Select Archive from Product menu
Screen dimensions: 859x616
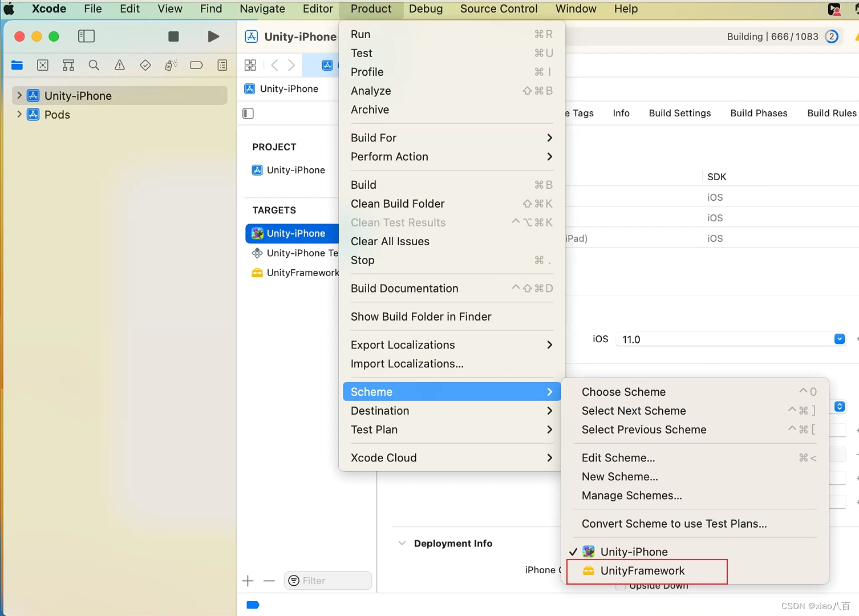(x=452, y=110)
